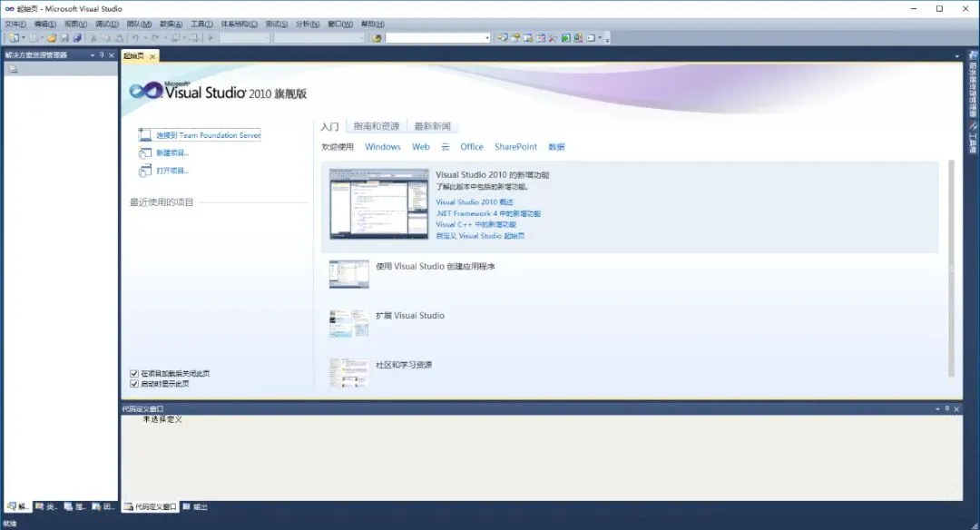Image resolution: width=980 pixels, height=530 pixels.
Task: Pin the Code Definition Window panel
Action: (946, 408)
